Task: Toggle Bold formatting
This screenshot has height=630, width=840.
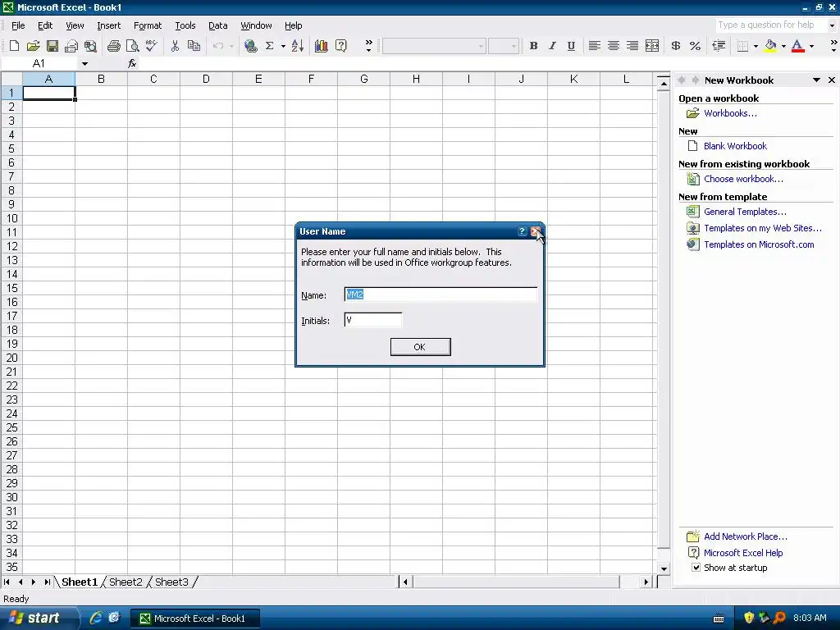Action: (533, 46)
